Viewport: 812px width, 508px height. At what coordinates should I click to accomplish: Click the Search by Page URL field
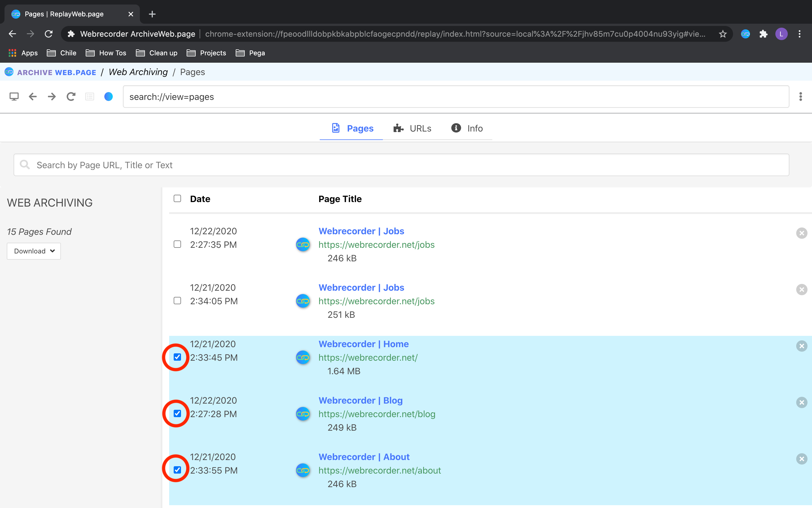[x=401, y=165]
